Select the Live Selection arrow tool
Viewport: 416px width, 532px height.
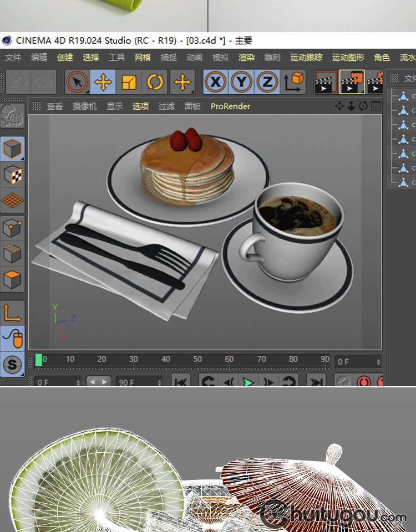77,83
